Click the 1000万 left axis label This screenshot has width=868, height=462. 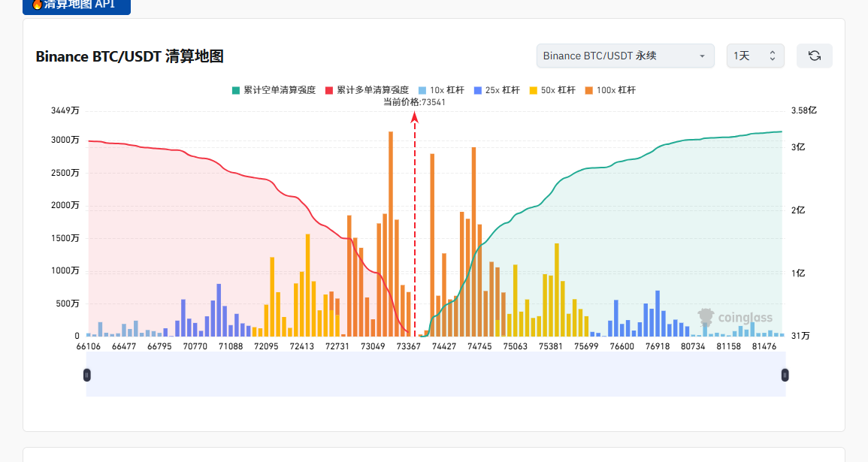65,270
